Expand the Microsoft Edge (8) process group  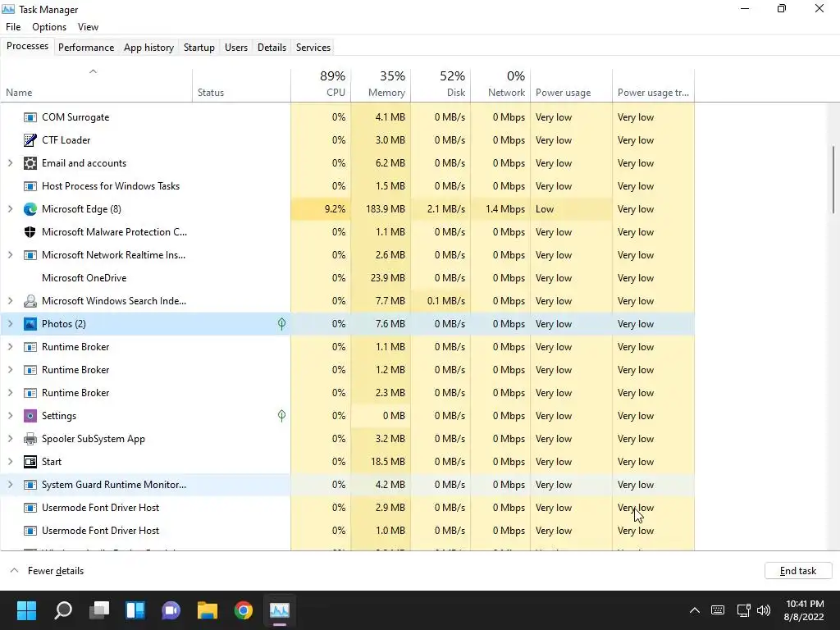coord(10,209)
